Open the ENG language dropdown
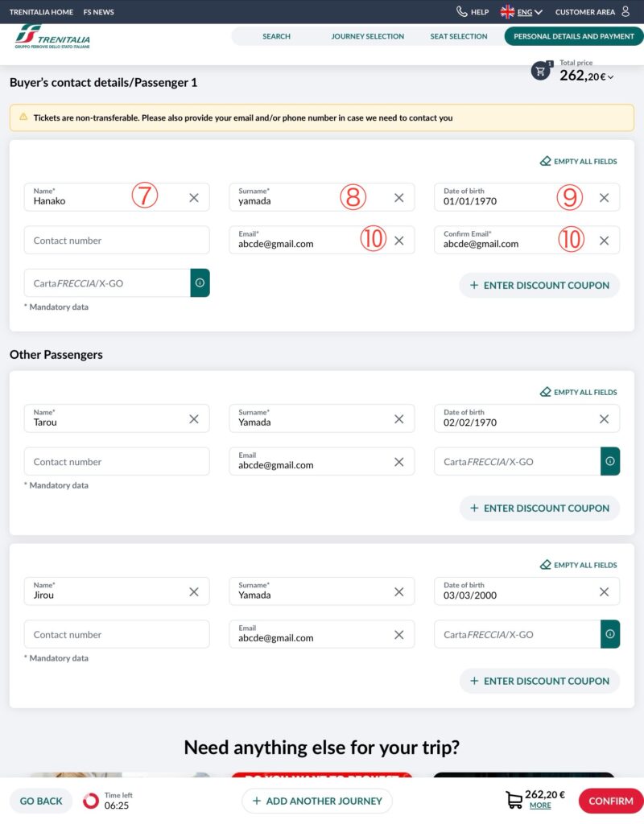The image size is (644, 824). [522, 12]
